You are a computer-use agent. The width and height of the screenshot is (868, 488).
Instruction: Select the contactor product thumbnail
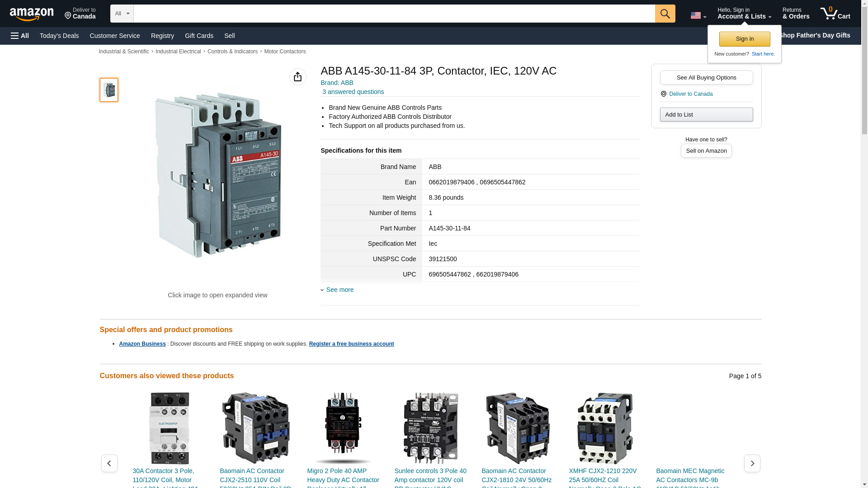point(109,89)
